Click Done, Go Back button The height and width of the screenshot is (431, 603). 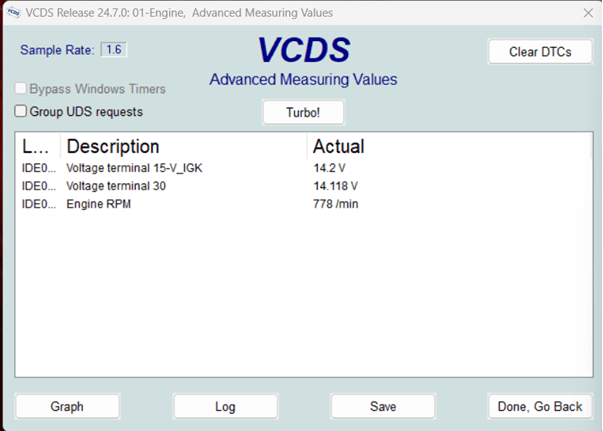540,406
